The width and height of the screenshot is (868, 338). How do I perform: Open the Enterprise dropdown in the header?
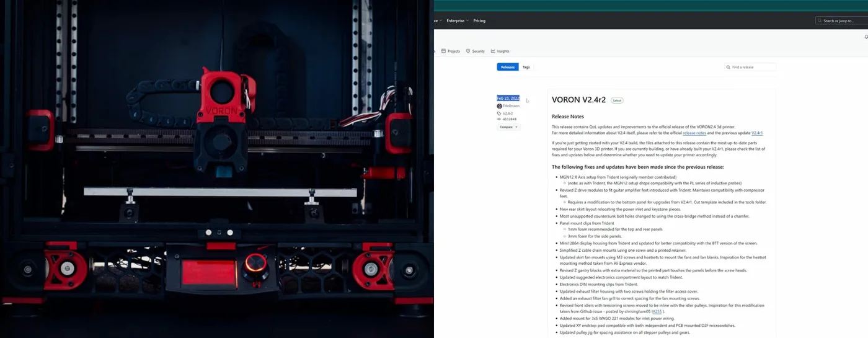pyautogui.click(x=458, y=20)
